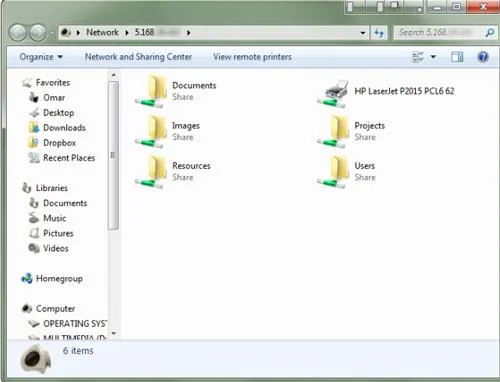Click the OPERATING SYS drive icon

click(34, 323)
